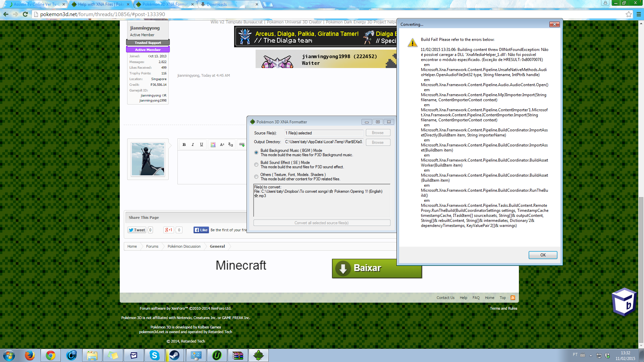Open General breadcrumb link

tap(217, 246)
